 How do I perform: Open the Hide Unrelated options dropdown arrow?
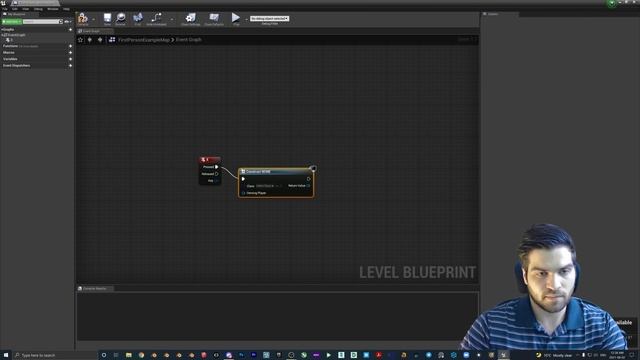click(171, 19)
